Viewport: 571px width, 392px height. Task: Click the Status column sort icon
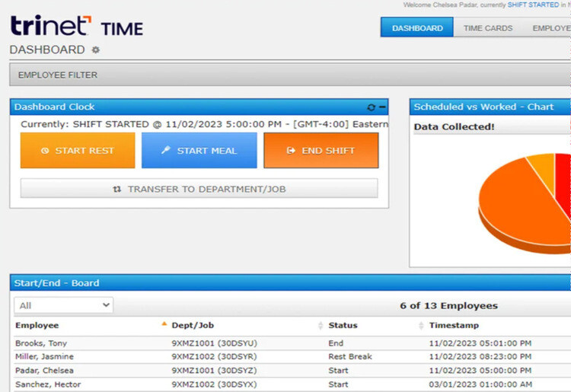[x=422, y=326]
